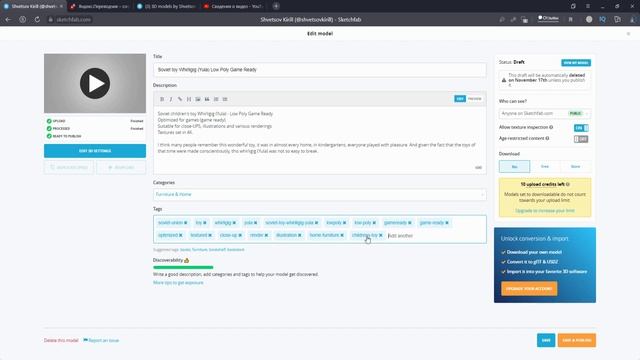Remove the soviet-toy-whirligig-yula tag
Image resolution: width=640 pixels, height=360 pixels.
pyautogui.click(x=316, y=223)
